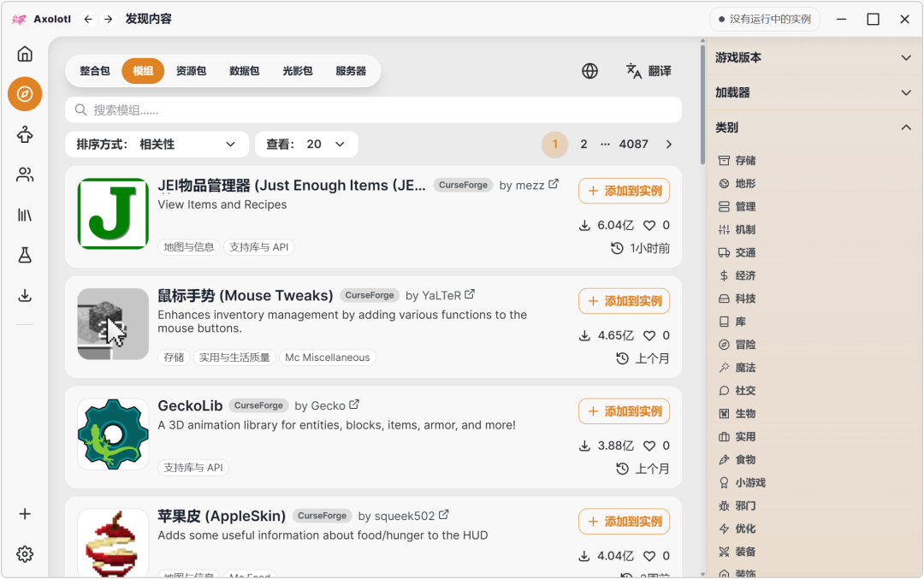Open YaLTeR author external link icon

tap(470, 294)
